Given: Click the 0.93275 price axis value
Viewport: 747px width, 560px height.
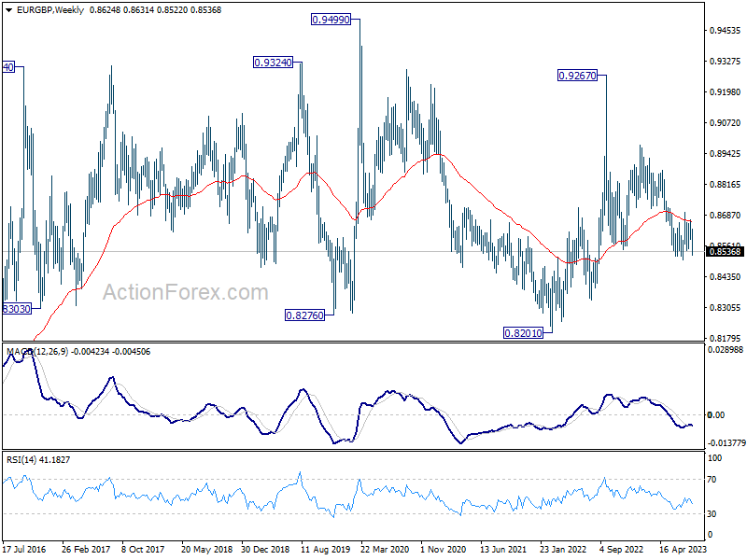Looking at the screenshot, I should pos(726,61).
